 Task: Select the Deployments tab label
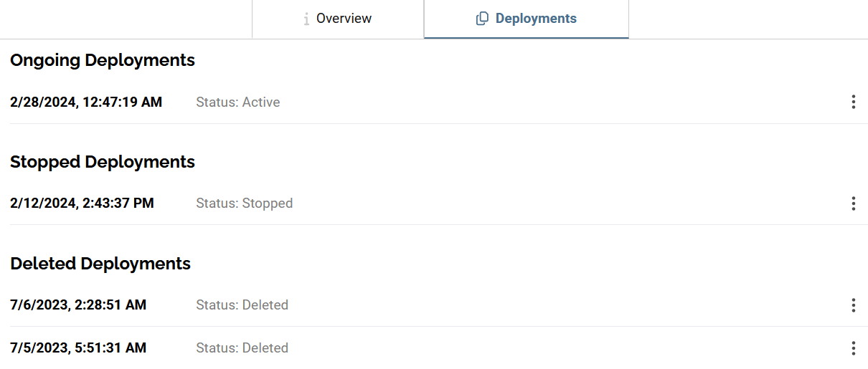pyautogui.click(x=536, y=19)
